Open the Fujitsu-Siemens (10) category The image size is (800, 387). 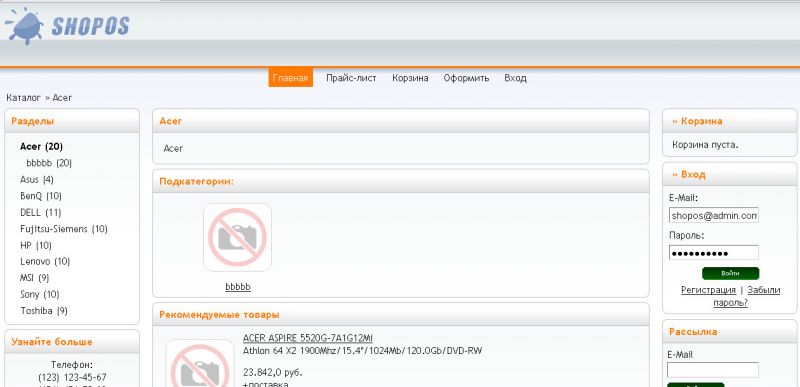pyautogui.click(x=64, y=229)
